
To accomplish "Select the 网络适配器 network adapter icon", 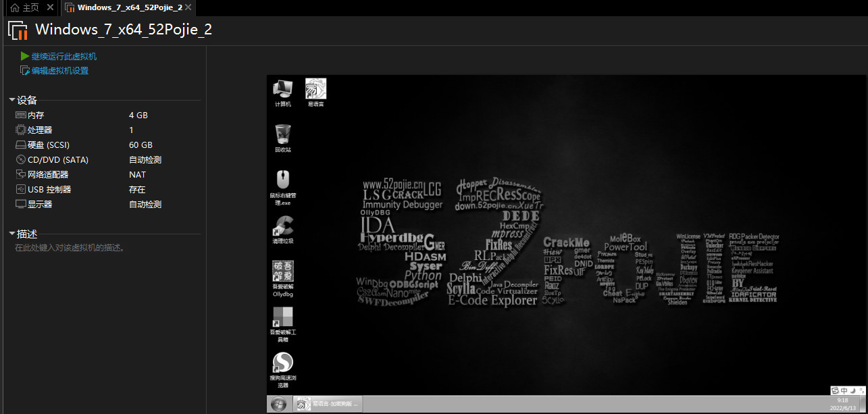I will tap(21, 174).
